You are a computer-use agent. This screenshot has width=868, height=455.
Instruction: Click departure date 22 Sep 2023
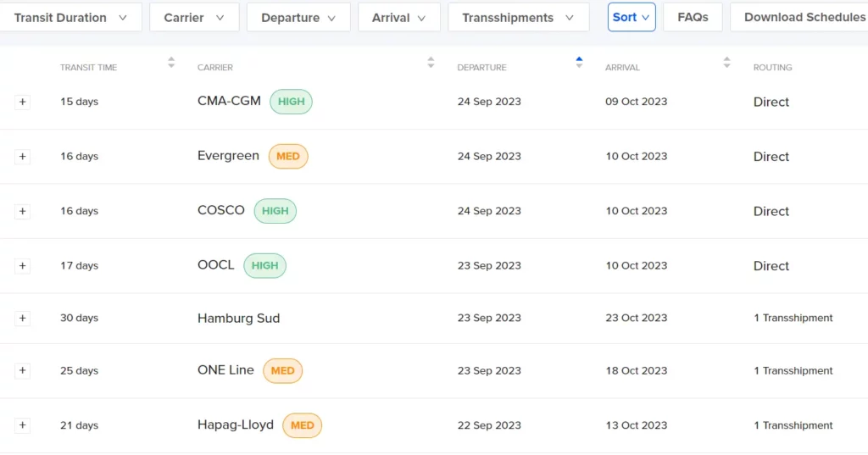point(489,425)
